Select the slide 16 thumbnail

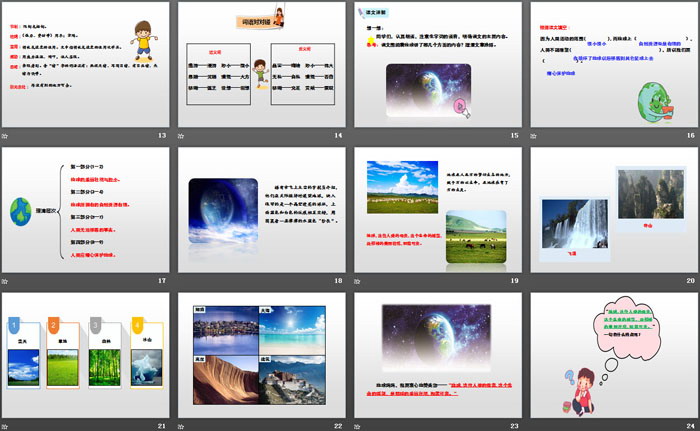614,64
